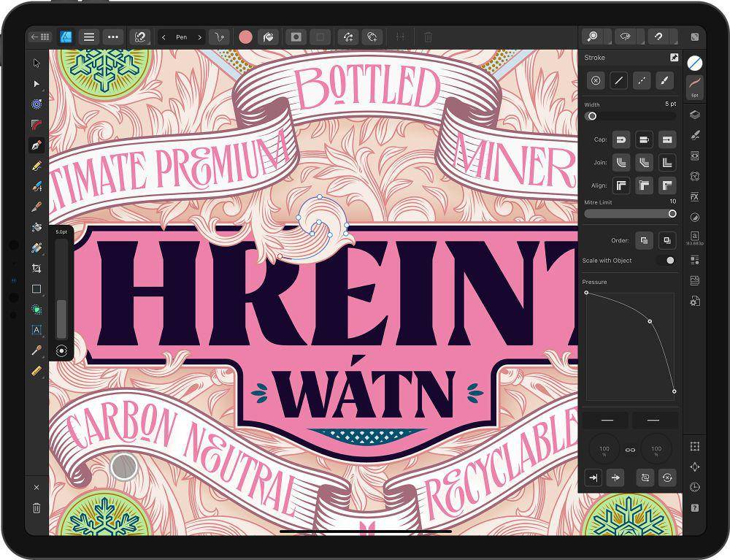
Task: Select the Gradient/Transparency tool
Action: pos(36,248)
